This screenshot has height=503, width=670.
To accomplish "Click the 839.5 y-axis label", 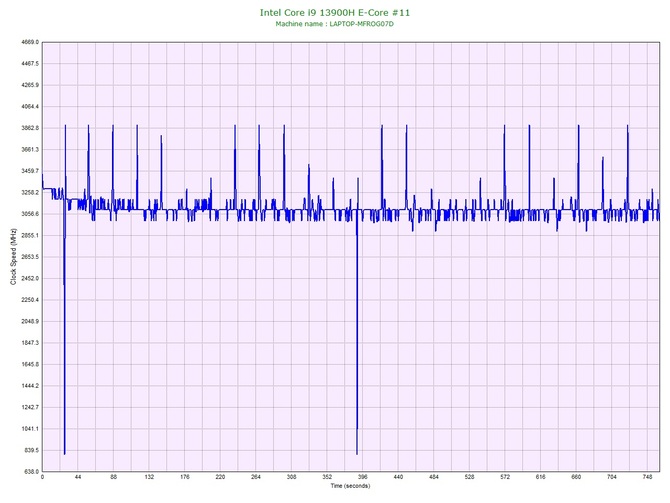I will coord(31,451).
